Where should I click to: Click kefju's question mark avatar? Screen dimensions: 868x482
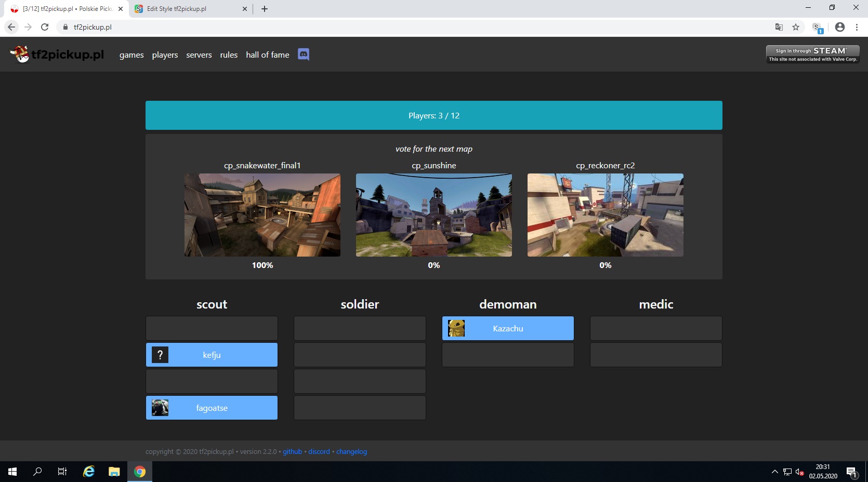click(x=160, y=355)
